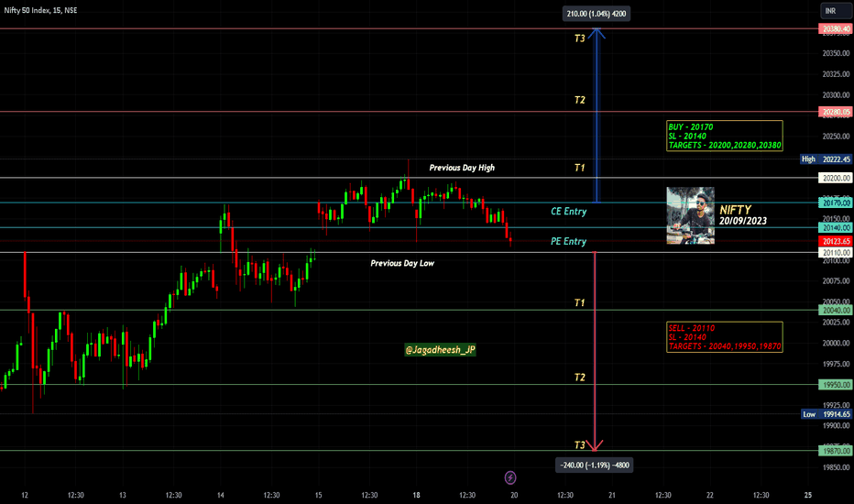Click the 20200.00 price axis label
The width and height of the screenshot is (854, 504).
(x=836, y=178)
